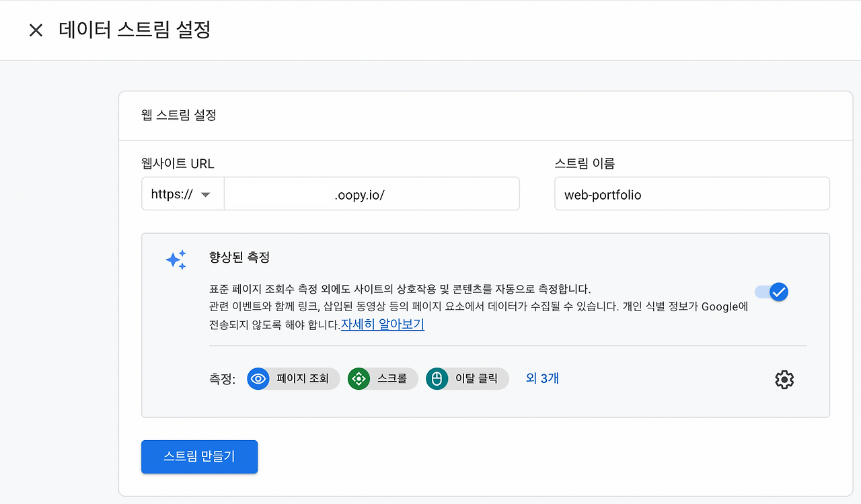
Task: Click the 스트림 이름 label
Action: pyautogui.click(x=585, y=163)
